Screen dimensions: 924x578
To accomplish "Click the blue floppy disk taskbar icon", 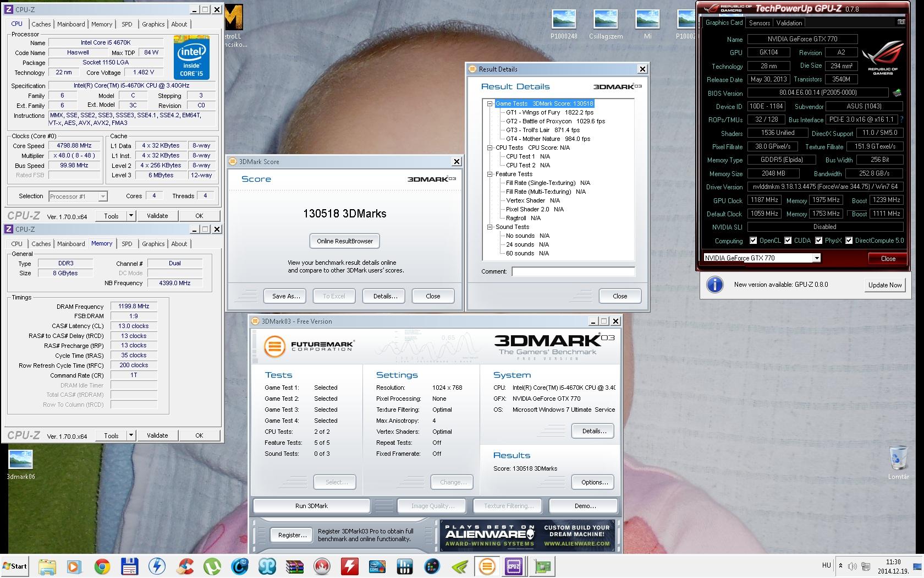I will pyautogui.click(x=129, y=566).
